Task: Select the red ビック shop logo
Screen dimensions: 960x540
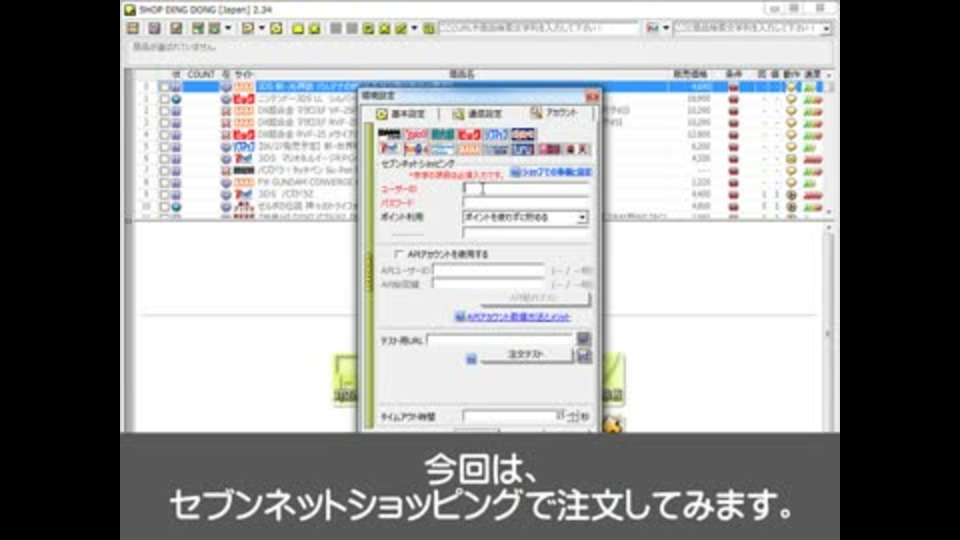Action: pos(469,134)
